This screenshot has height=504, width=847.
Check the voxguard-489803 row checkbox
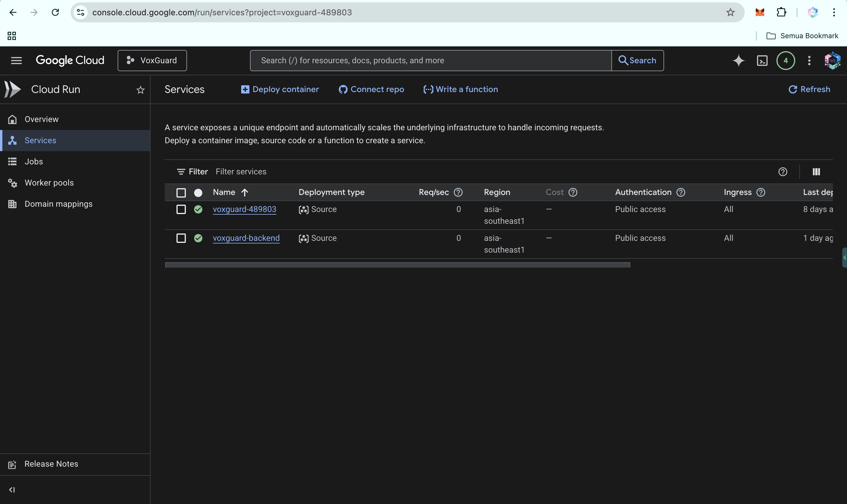point(181,209)
